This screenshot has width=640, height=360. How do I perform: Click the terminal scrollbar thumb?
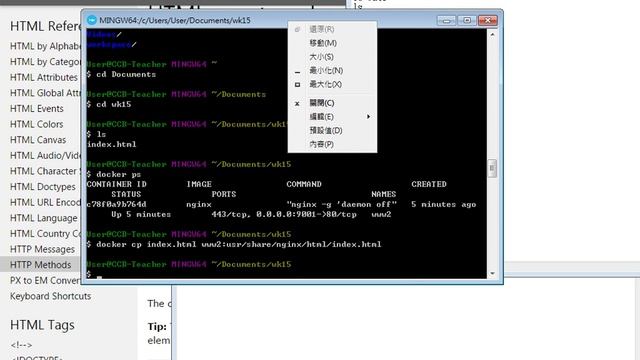point(492,168)
